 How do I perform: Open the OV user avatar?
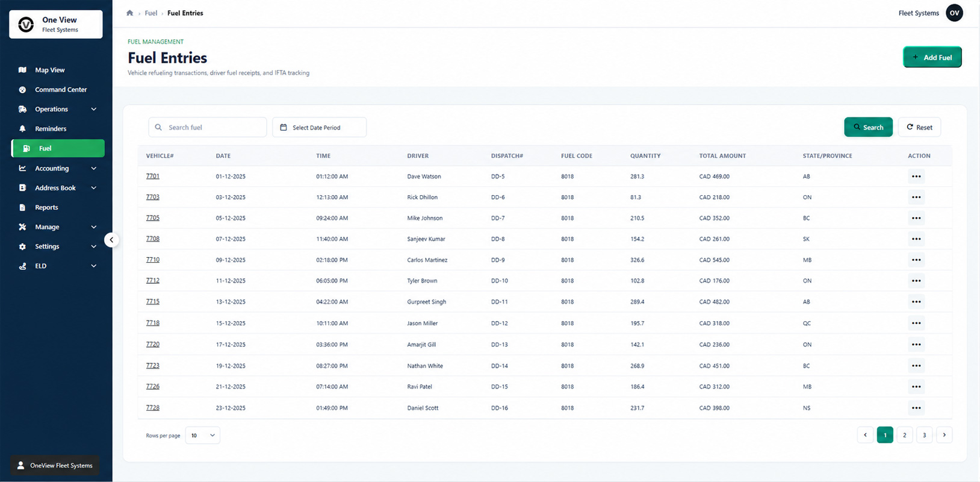(954, 13)
